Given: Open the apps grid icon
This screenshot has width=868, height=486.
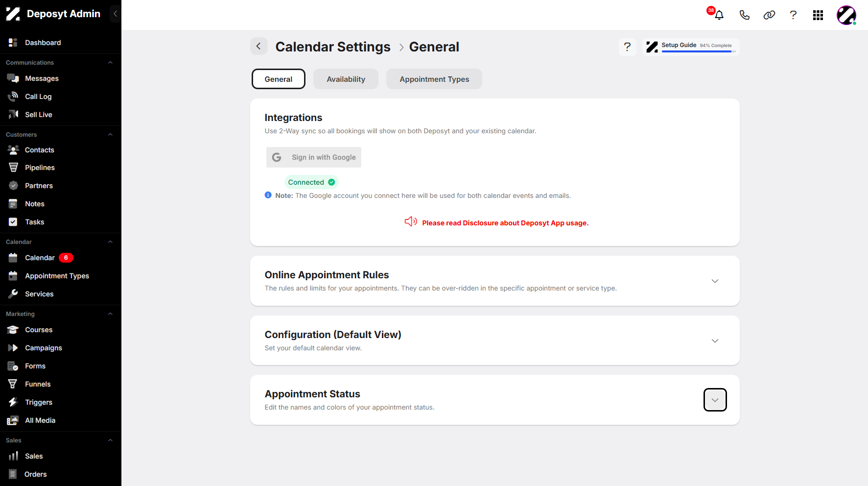Looking at the screenshot, I should [818, 15].
